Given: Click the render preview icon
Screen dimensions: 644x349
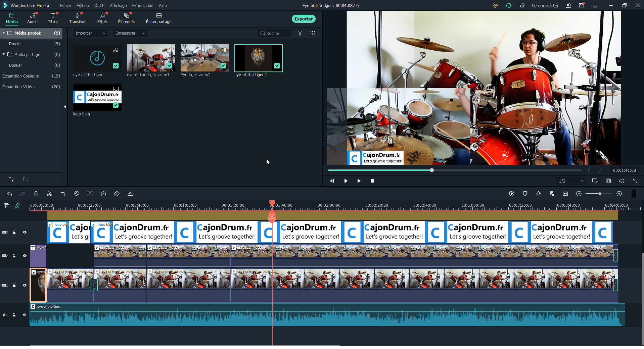Looking at the screenshot, I should click(x=512, y=194).
